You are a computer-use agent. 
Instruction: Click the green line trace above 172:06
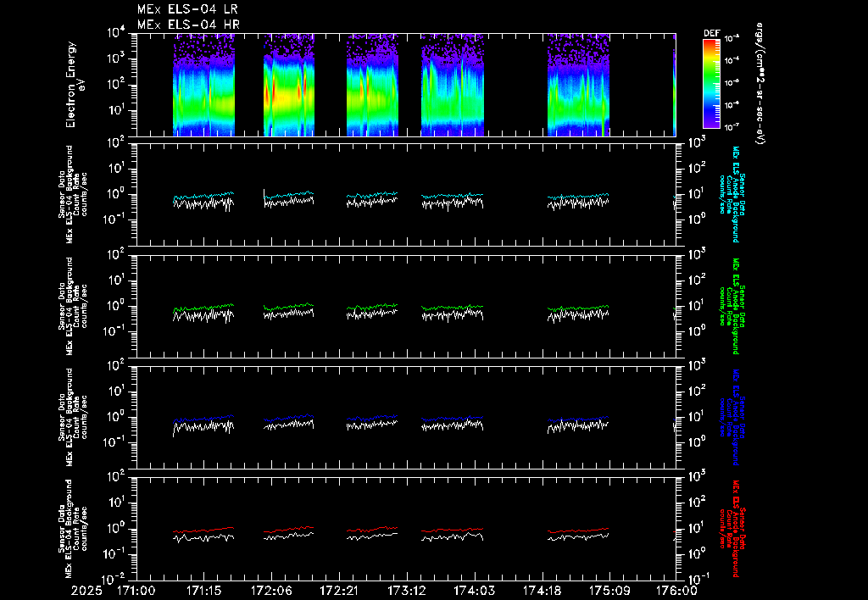point(288,307)
